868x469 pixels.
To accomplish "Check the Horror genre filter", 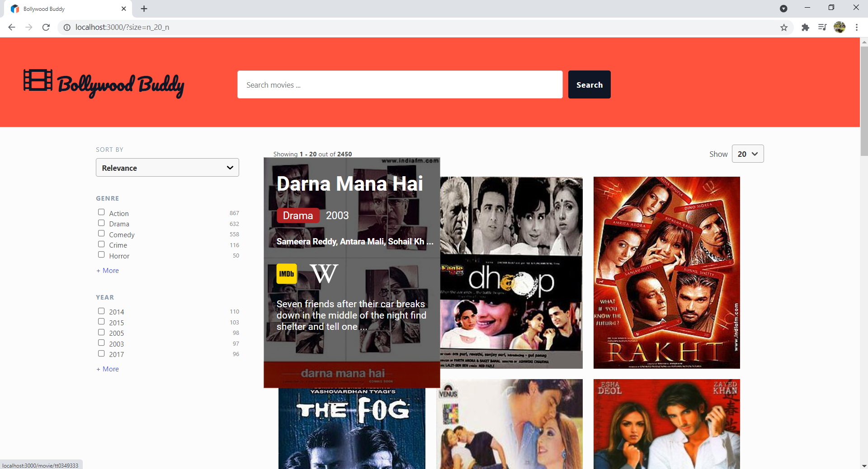I will 101,254.
